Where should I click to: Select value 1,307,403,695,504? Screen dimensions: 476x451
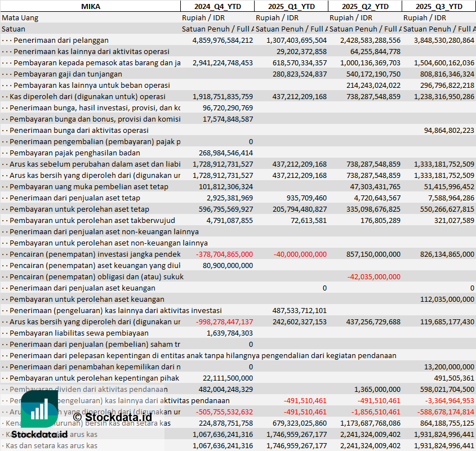point(296,40)
